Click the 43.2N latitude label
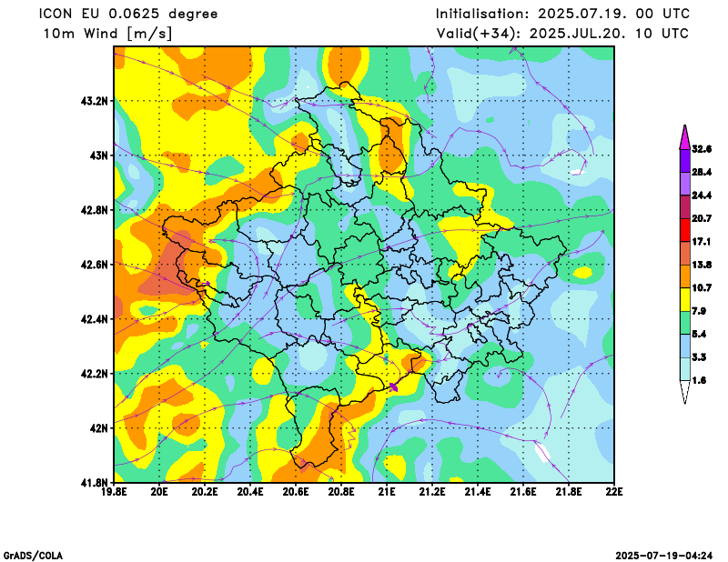 click(95, 101)
